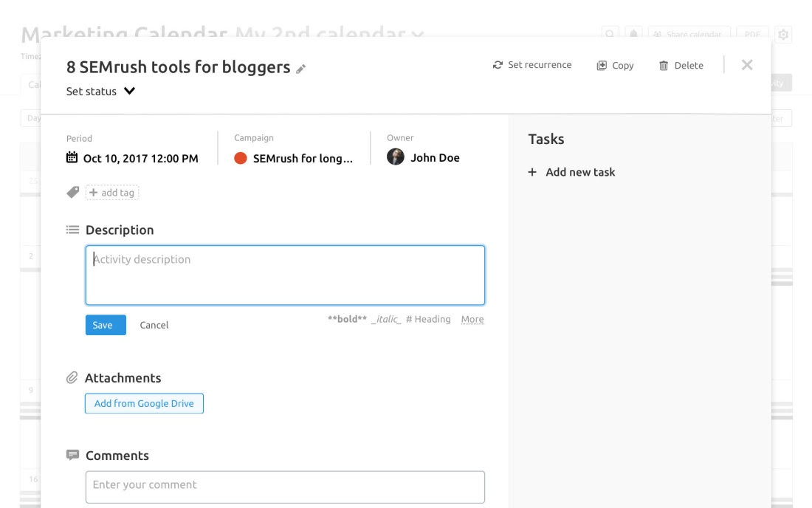
Task: Change owner John Doe
Action: 435,157
